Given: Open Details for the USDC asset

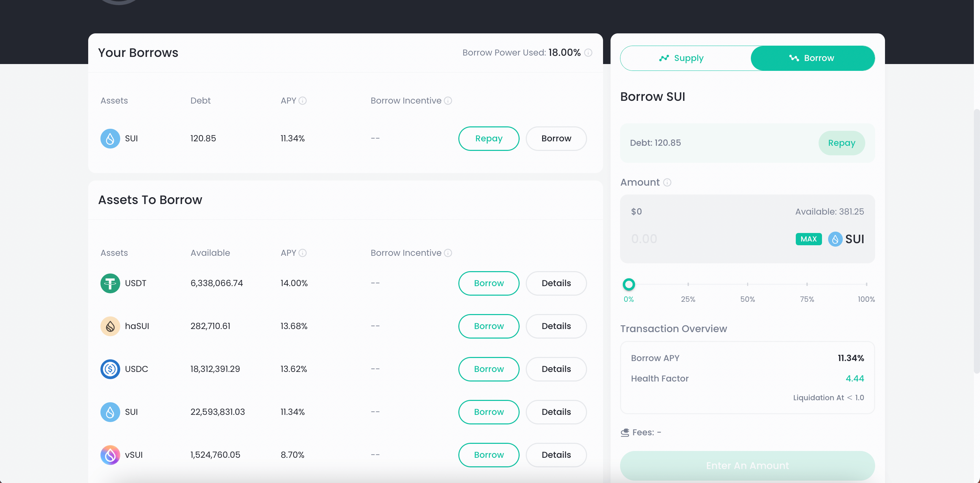Looking at the screenshot, I should pos(556,369).
